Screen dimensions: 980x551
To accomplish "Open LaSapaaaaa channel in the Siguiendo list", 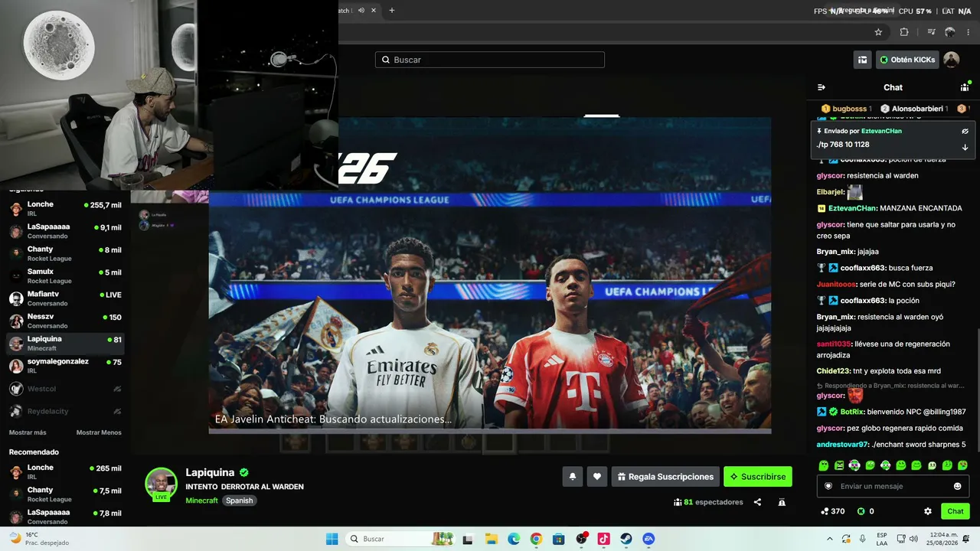I will [x=65, y=231].
